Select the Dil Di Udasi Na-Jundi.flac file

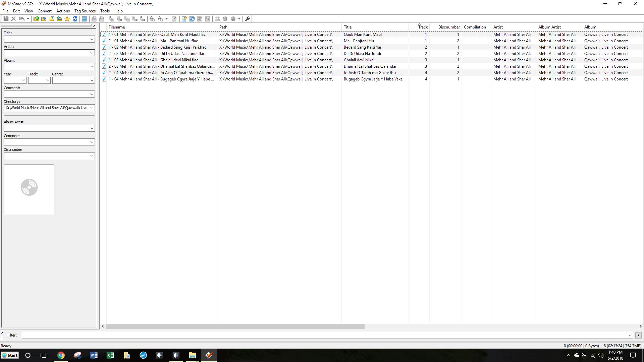(158, 54)
